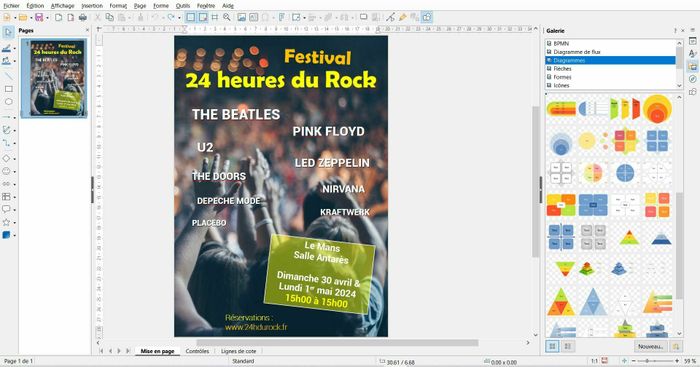Click the Nouveau... button in Gallery
700x367 pixels.
650,346
